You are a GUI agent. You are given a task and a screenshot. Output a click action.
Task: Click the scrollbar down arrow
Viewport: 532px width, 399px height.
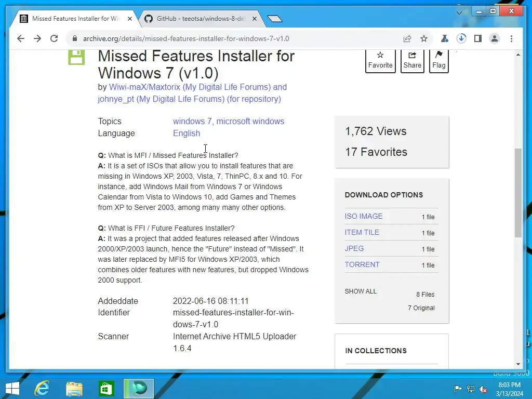pos(518,364)
